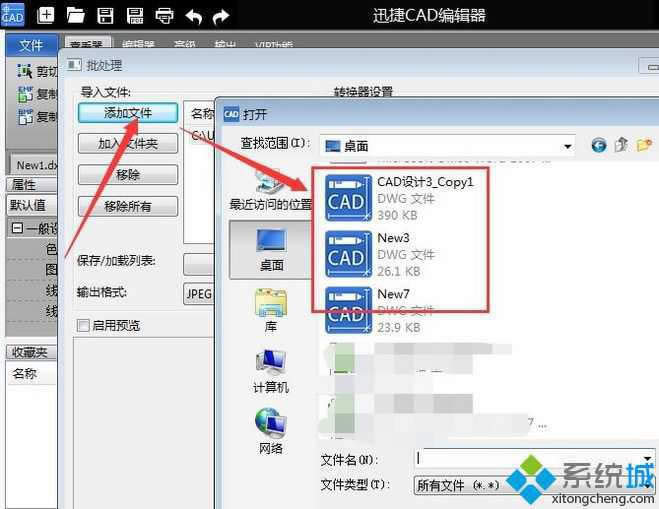The width and height of the screenshot is (659, 509).
Task: Open a file with the folder toolbar icon
Action: pyautogui.click(x=76, y=16)
